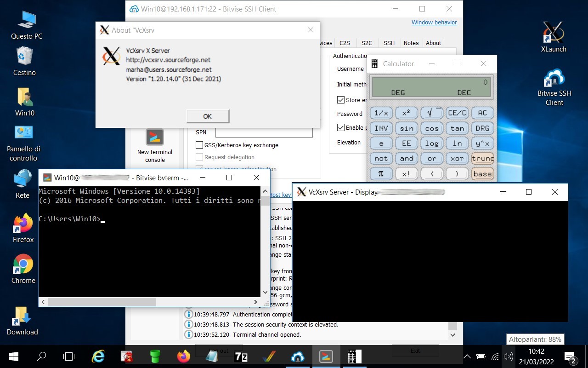588x368 pixels.
Task: Select the Cestino recycle bin icon
Action: pos(24,61)
